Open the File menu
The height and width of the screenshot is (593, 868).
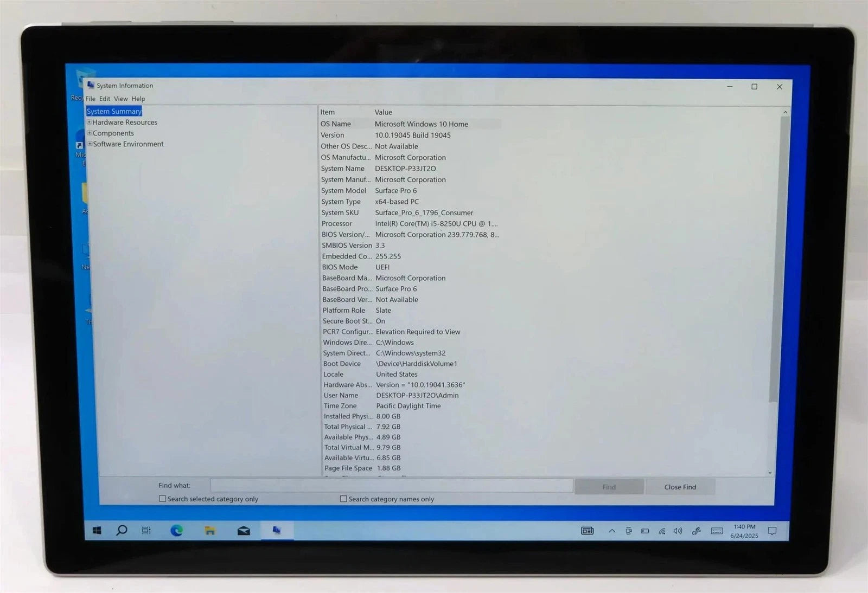pyautogui.click(x=91, y=99)
